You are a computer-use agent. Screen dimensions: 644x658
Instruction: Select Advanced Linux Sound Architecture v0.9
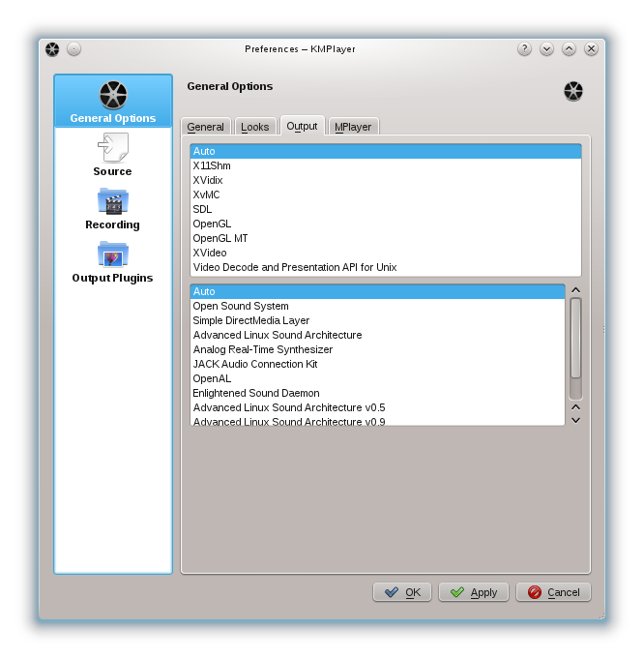click(378, 421)
